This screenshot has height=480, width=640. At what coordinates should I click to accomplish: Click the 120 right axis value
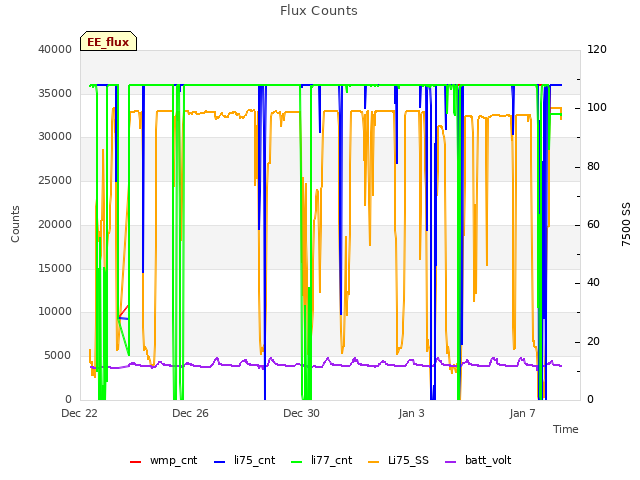click(597, 49)
